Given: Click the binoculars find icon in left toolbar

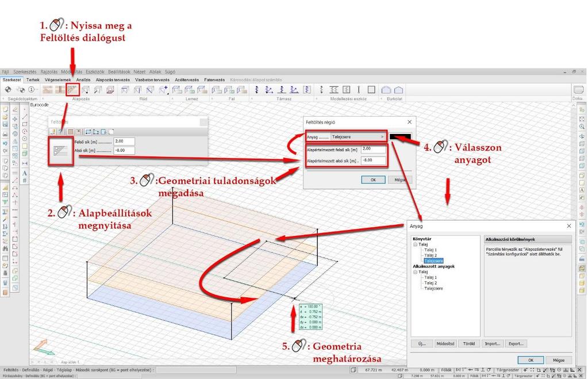Looking at the screenshot, I should [5, 248].
